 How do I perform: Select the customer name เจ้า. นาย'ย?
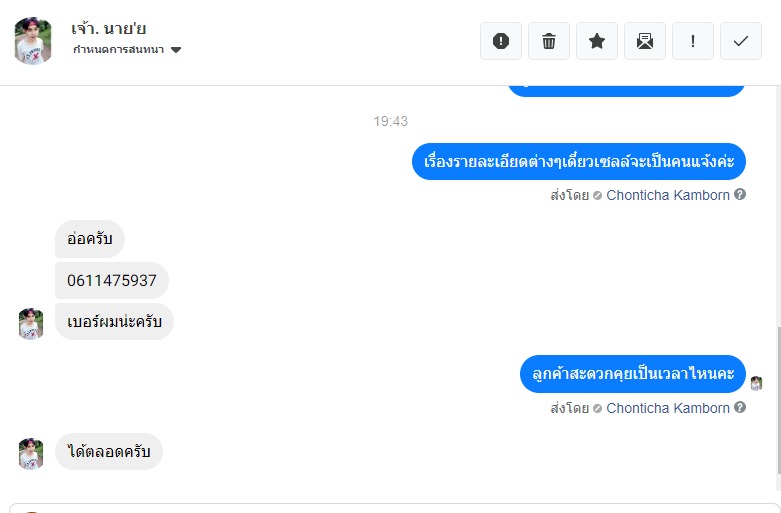tap(109, 28)
